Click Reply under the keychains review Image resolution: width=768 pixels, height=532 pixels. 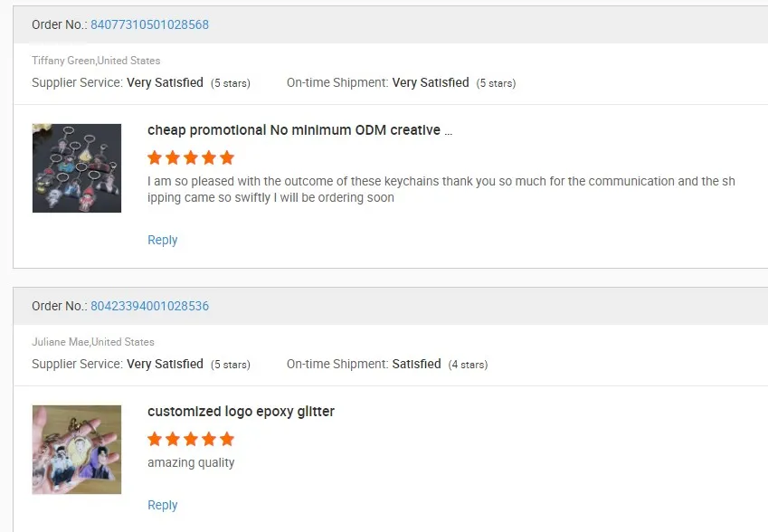tap(163, 240)
